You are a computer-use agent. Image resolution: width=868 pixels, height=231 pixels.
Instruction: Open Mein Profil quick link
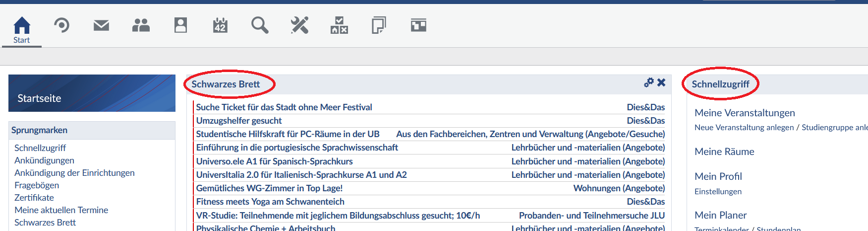tap(718, 176)
